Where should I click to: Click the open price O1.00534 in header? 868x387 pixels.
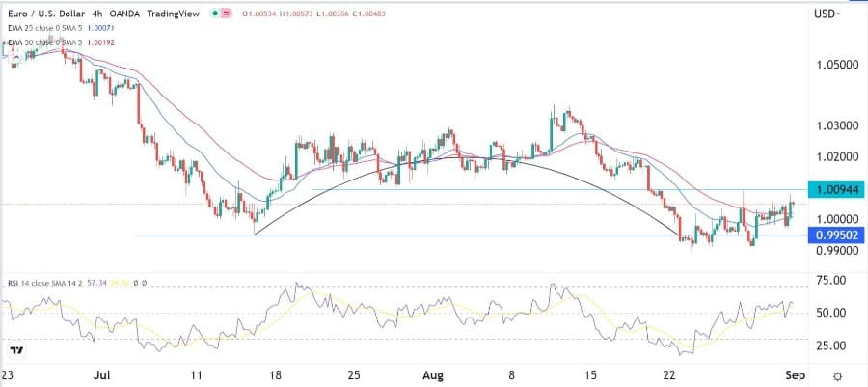(x=259, y=14)
